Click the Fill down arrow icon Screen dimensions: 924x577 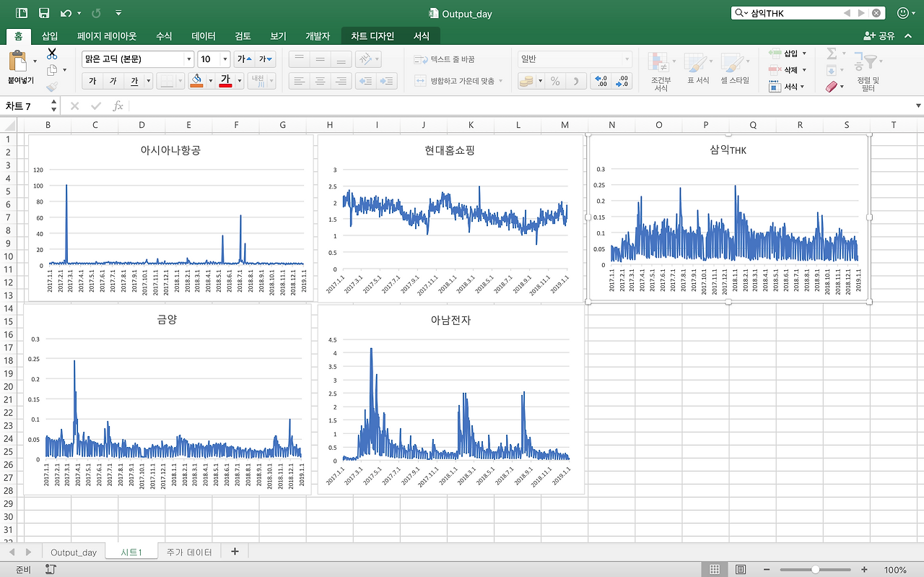click(831, 70)
